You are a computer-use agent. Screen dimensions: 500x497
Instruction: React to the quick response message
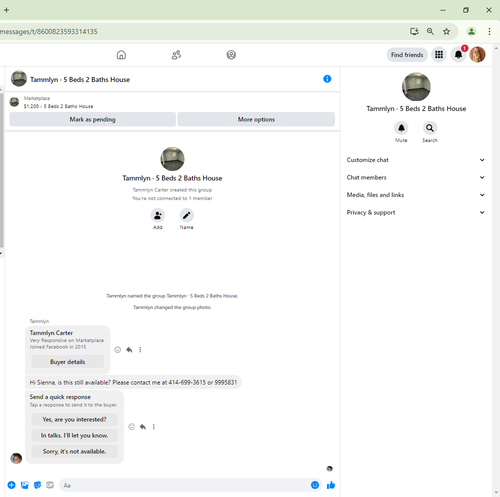(132, 427)
